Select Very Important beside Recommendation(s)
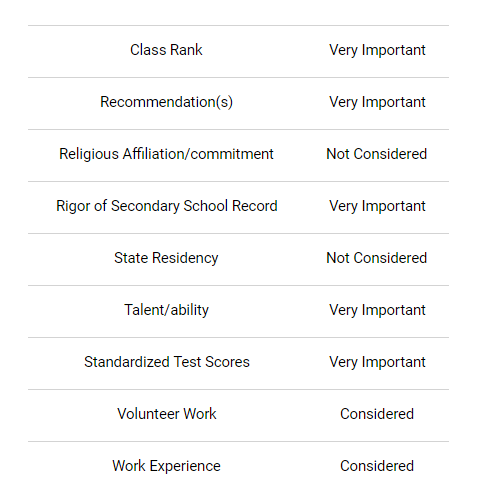 pyautogui.click(x=377, y=102)
